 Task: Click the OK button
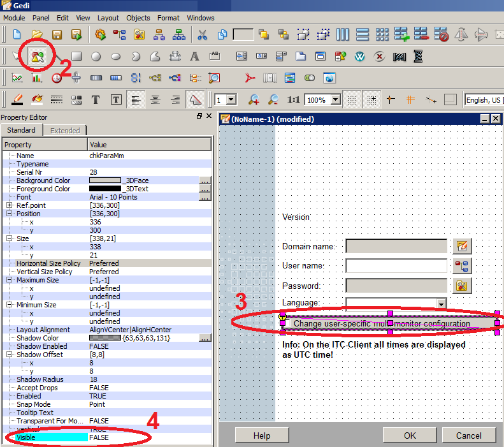click(409, 436)
